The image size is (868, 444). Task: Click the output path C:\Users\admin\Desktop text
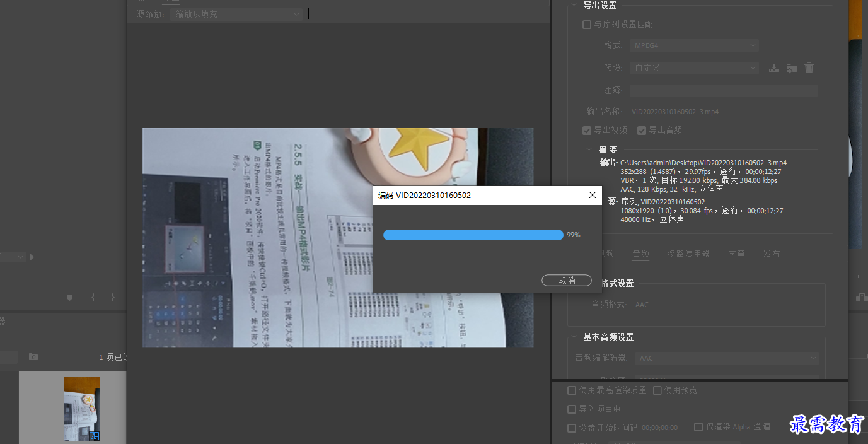(x=703, y=163)
